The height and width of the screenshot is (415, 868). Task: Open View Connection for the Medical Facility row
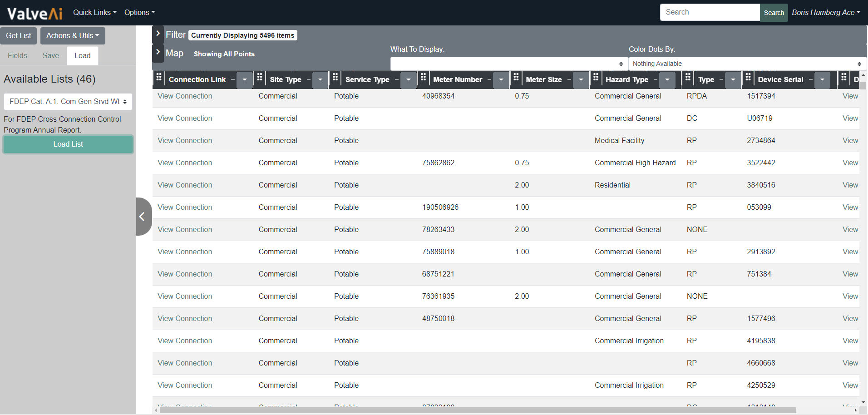click(x=185, y=140)
